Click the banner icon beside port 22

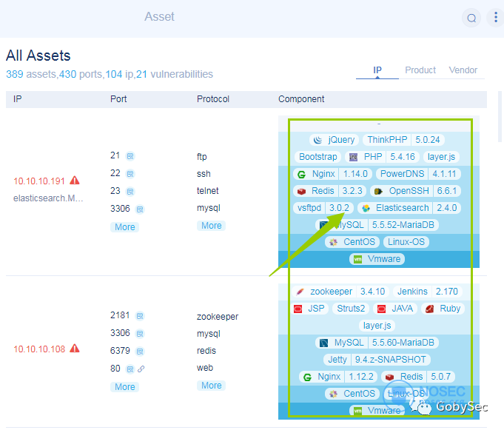click(130, 174)
